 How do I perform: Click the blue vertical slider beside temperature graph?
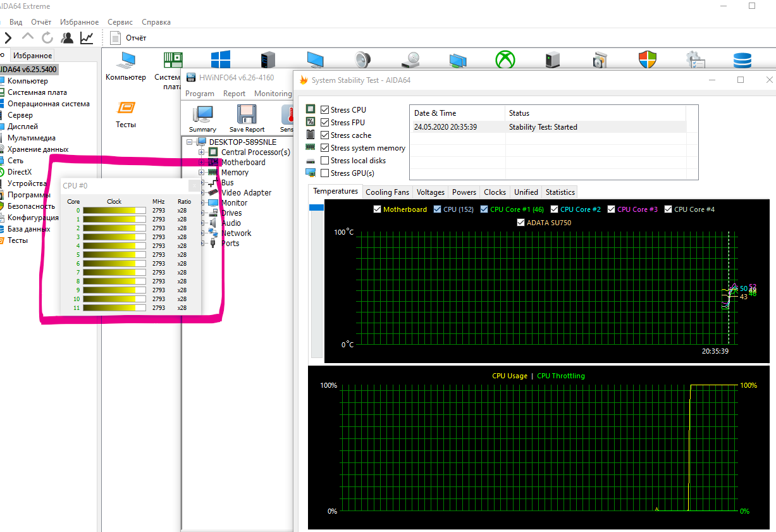pos(316,207)
